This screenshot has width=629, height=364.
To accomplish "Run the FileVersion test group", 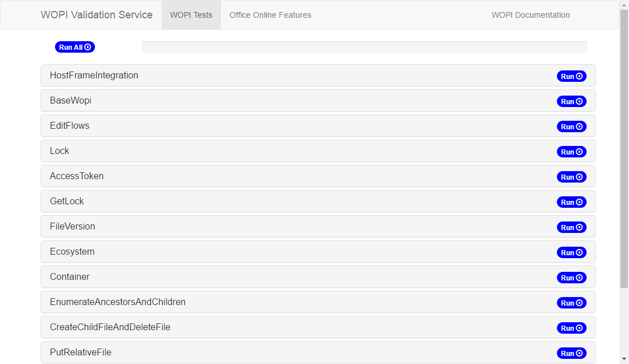I will pyautogui.click(x=571, y=228).
